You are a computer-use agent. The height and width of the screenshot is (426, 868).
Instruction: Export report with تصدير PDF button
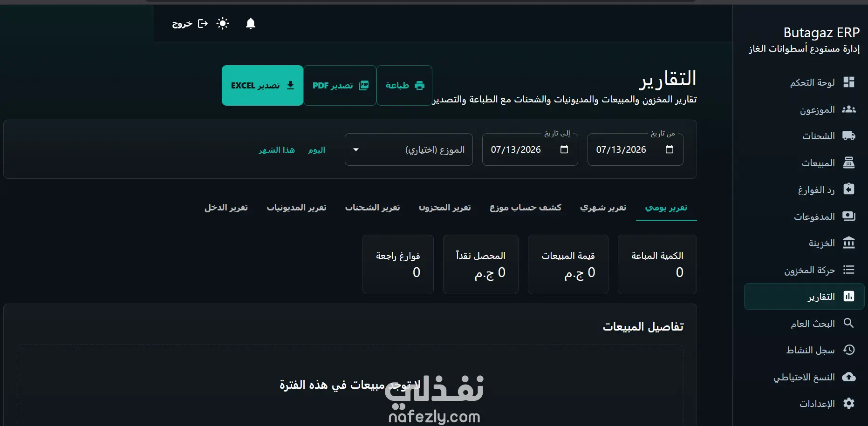340,85
